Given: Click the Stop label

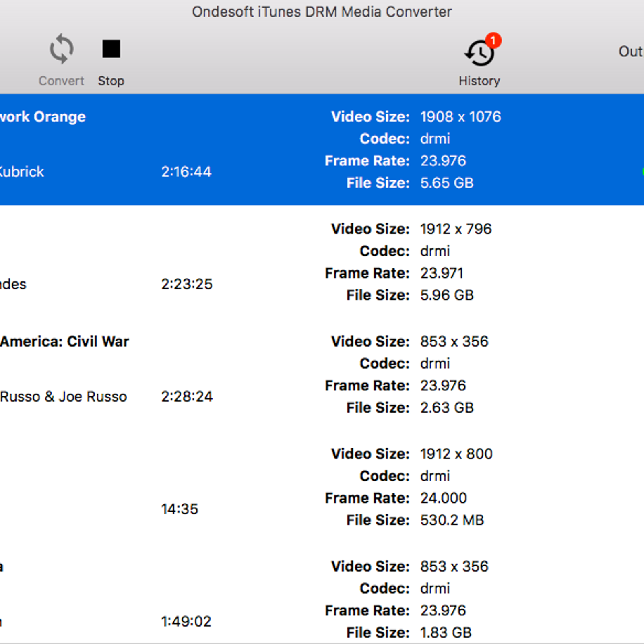Looking at the screenshot, I should [x=111, y=81].
